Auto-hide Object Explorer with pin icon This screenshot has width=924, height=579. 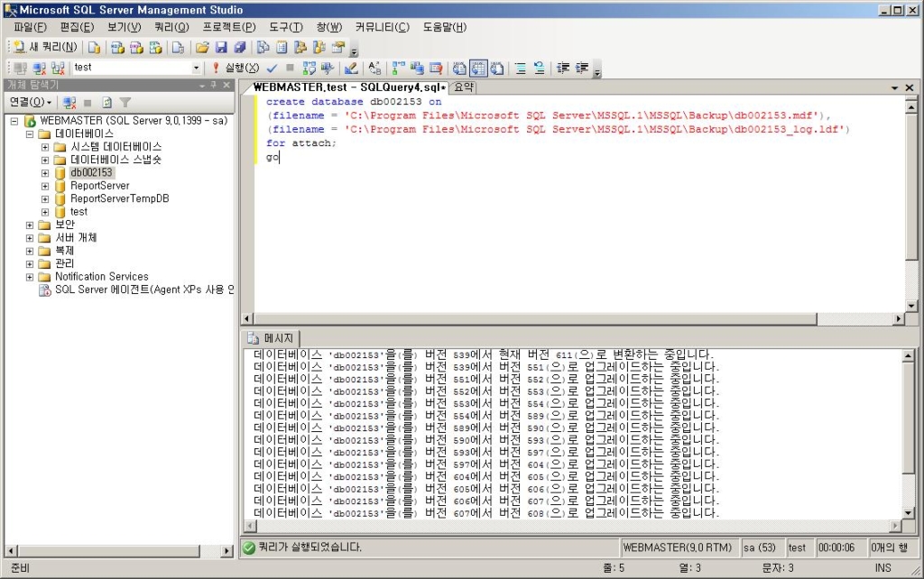213,86
